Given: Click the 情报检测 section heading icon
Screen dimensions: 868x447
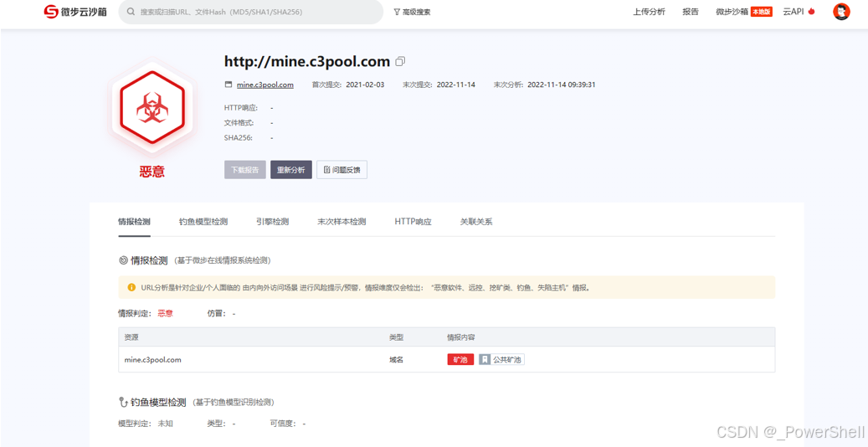Looking at the screenshot, I should click(123, 259).
